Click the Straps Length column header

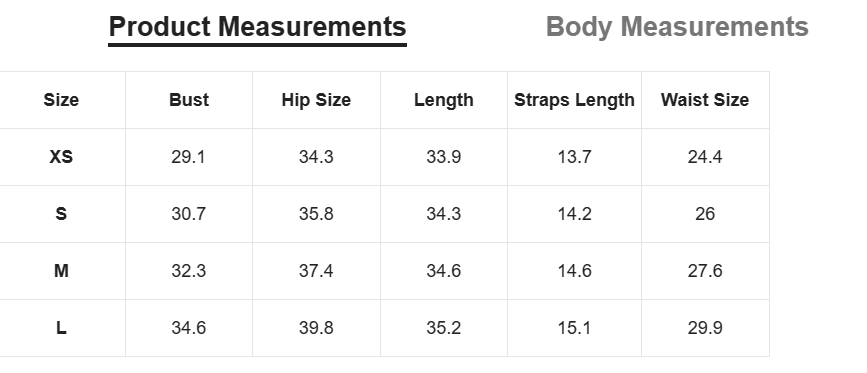(x=574, y=100)
